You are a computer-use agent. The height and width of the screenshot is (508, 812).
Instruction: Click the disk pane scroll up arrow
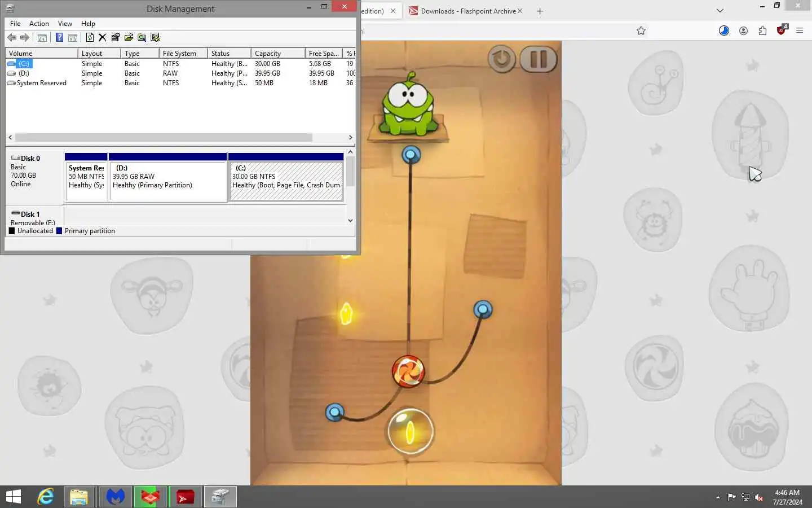click(350, 152)
